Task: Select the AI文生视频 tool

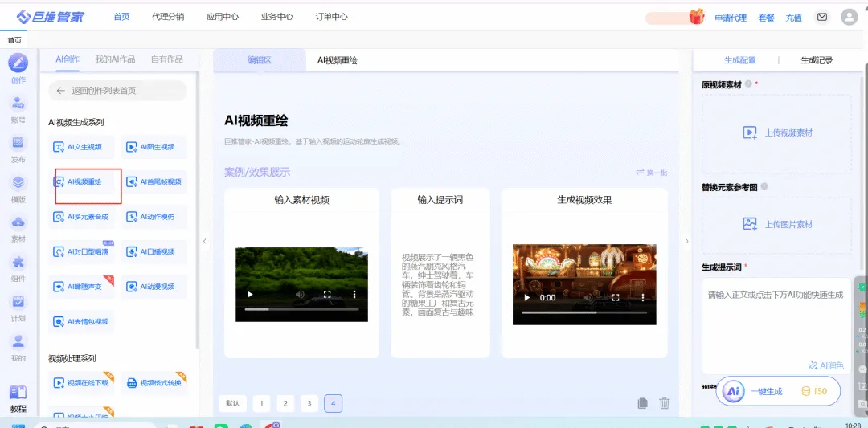Action: [81, 147]
